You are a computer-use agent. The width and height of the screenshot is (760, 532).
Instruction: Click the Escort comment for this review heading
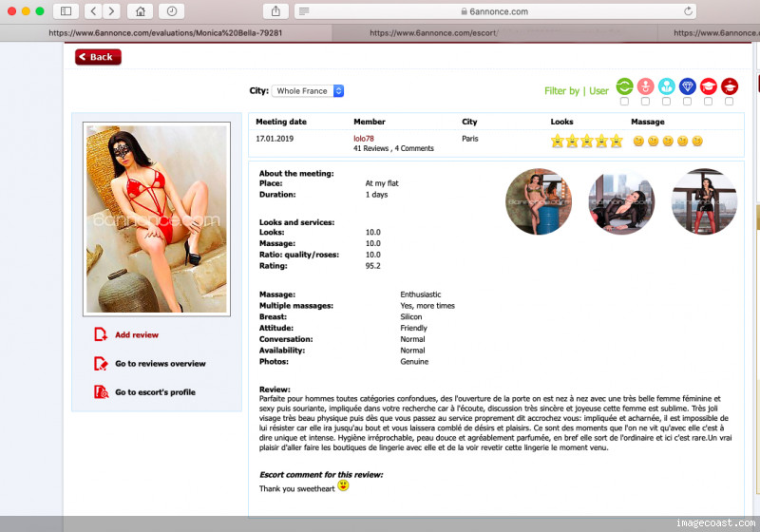pyautogui.click(x=321, y=475)
